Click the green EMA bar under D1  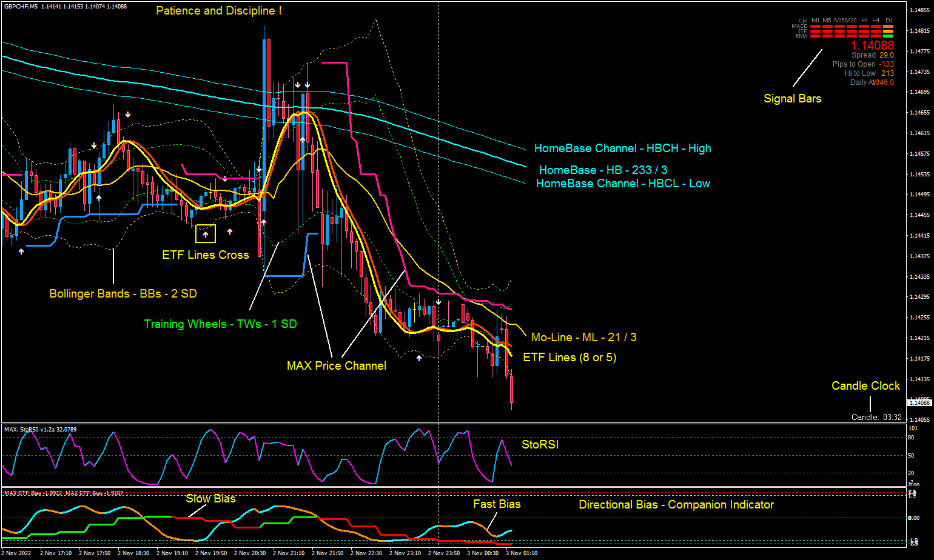pos(888,36)
